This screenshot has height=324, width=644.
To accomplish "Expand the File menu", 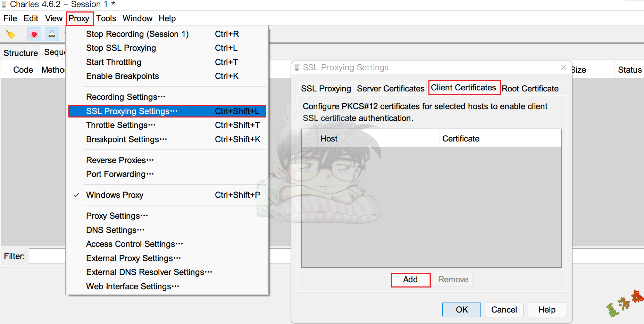I will (10, 18).
